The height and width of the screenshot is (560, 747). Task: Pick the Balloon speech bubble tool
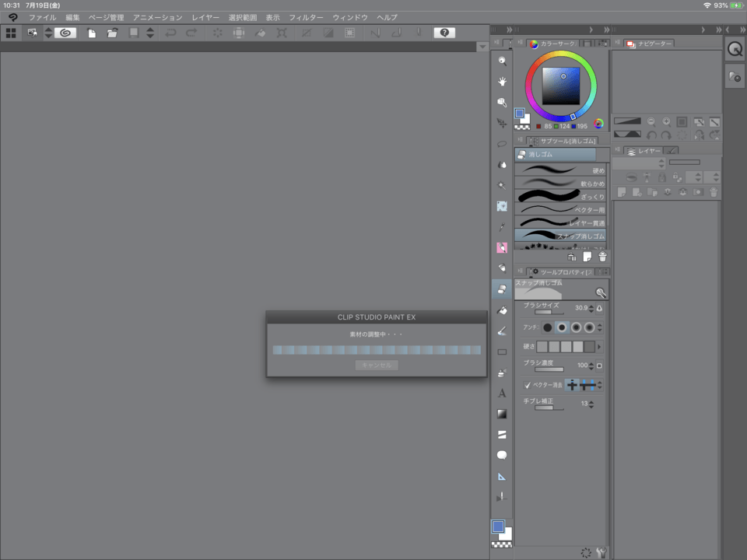502,455
